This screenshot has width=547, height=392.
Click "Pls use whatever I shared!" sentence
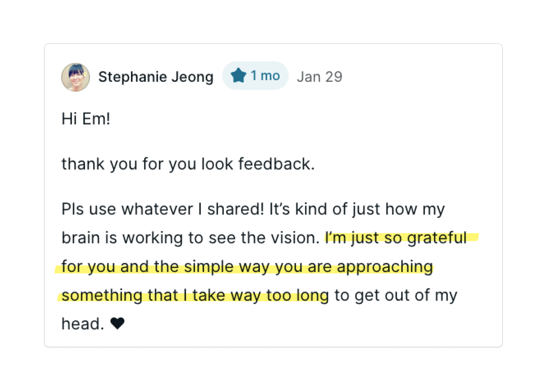point(162,209)
